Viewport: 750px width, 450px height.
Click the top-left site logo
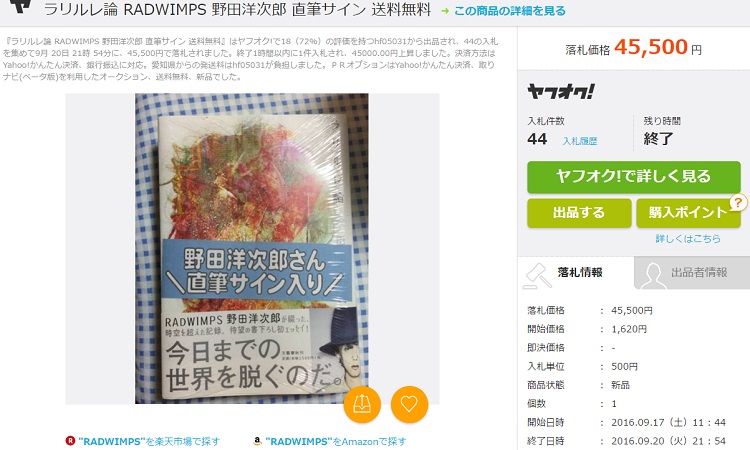coord(21,6)
